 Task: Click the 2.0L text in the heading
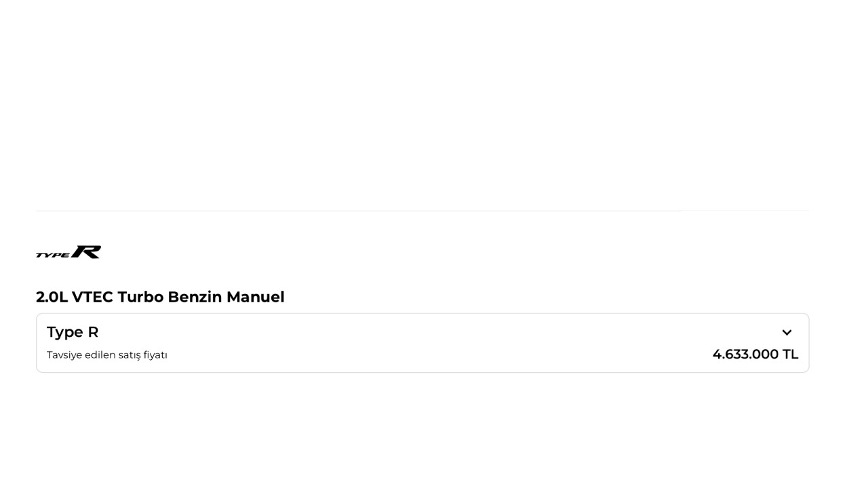click(x=52, y=297)
